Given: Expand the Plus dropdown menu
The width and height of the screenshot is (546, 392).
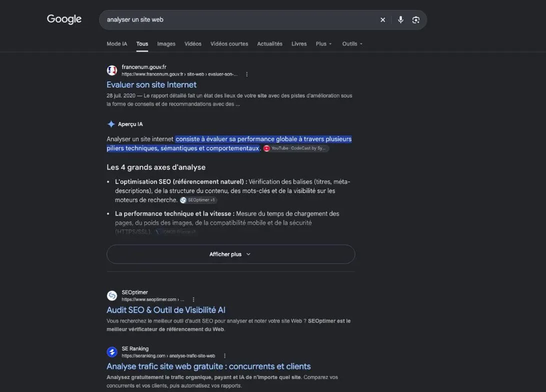Looking at the screenshot, I should coord(323,44).
